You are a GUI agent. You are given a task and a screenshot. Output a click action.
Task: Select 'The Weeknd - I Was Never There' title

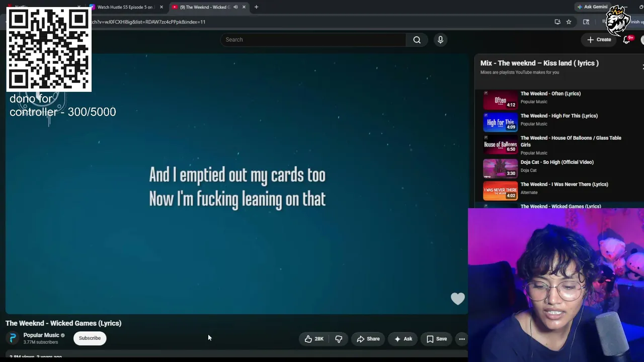pyautogui.click(x=564, y=184)
